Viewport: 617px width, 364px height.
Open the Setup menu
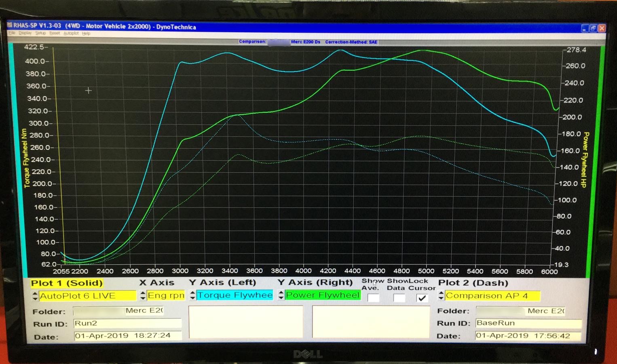pos(40,33)
